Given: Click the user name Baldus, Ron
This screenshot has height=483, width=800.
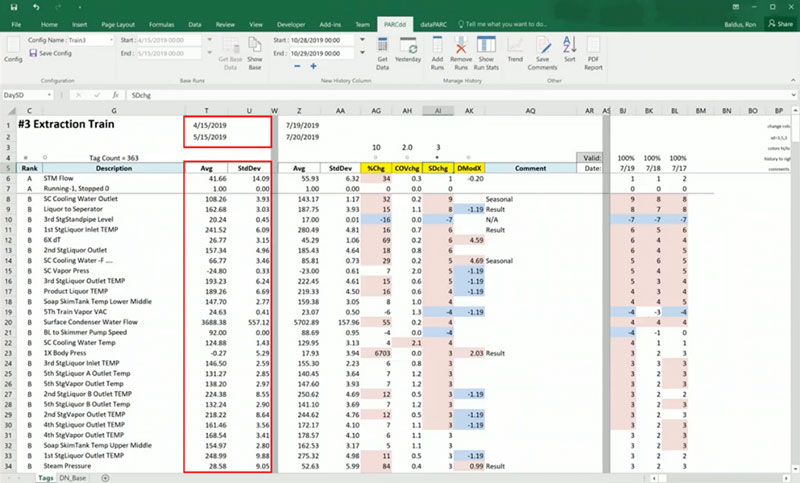Looking at the screenshot, I should tap(740, 24).
